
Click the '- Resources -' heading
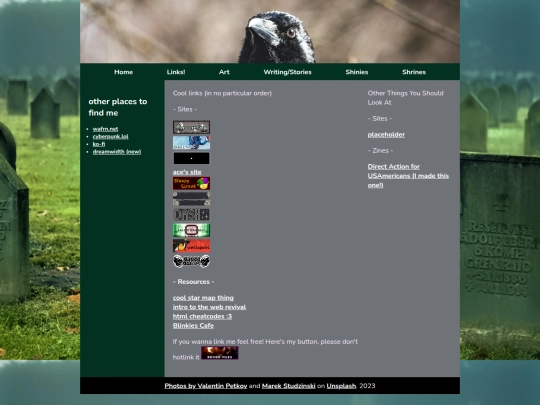[x=193, y=282]
